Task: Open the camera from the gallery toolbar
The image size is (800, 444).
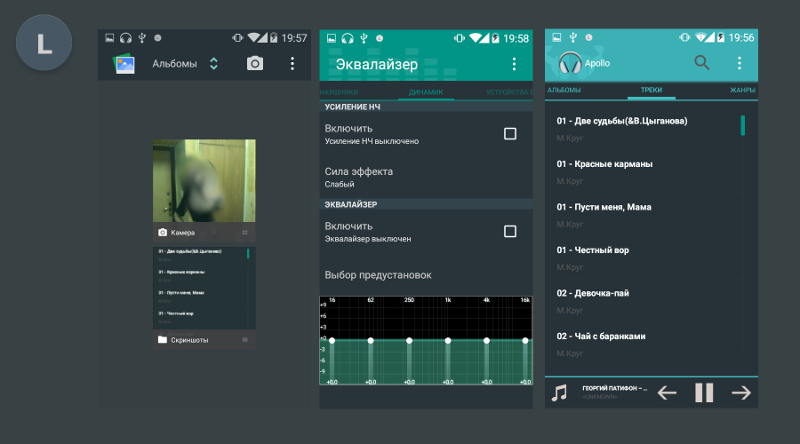Action: (x=255, y=63)
